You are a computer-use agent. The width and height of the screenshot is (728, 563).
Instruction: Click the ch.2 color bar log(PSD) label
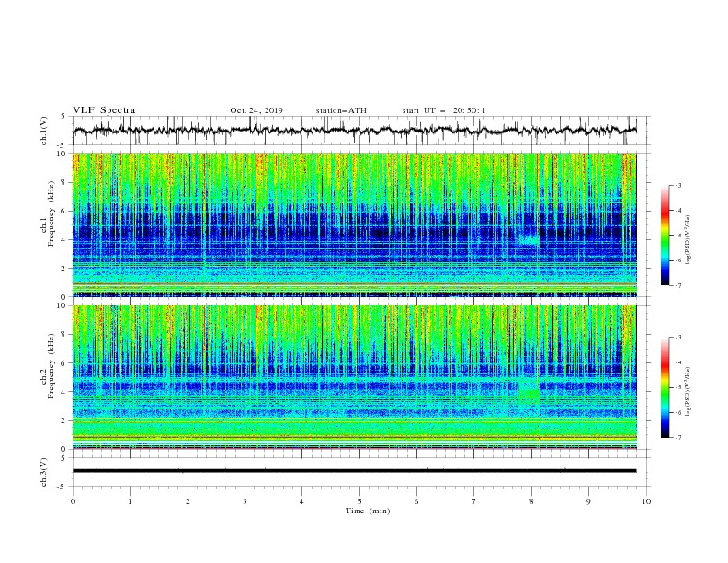[688, 392]
